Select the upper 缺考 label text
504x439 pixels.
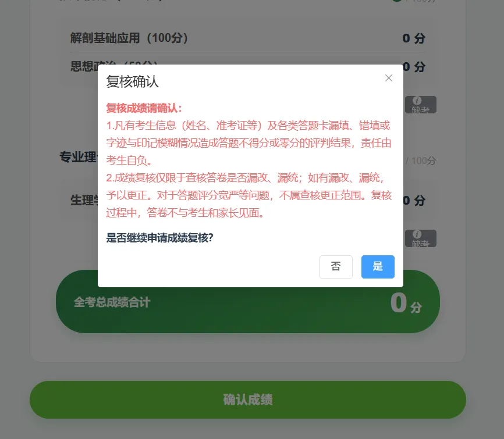click(x=421, y=110)
